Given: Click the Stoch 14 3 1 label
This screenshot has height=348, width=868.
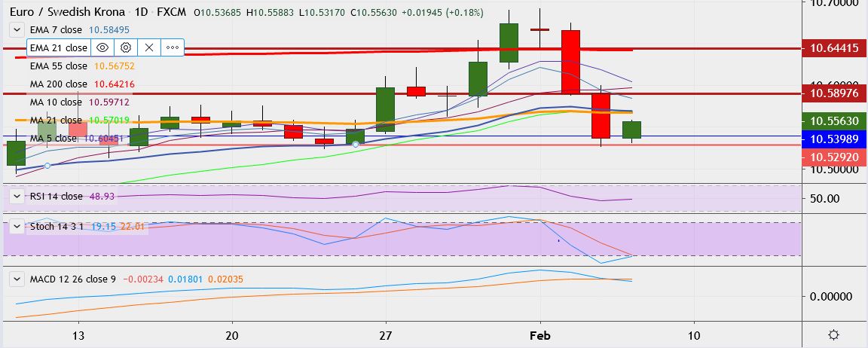Looking at the screenshot, I should point(57,226).
